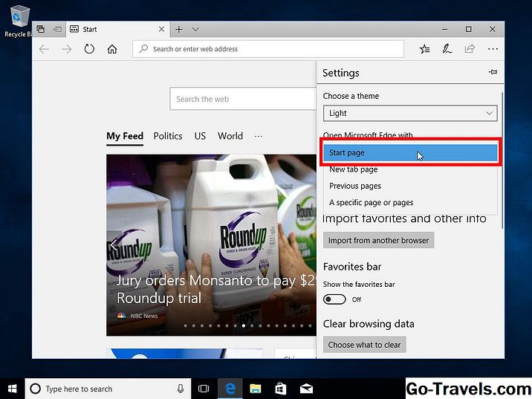
Task: Pin the Settings pane
Action: point(493,72)
